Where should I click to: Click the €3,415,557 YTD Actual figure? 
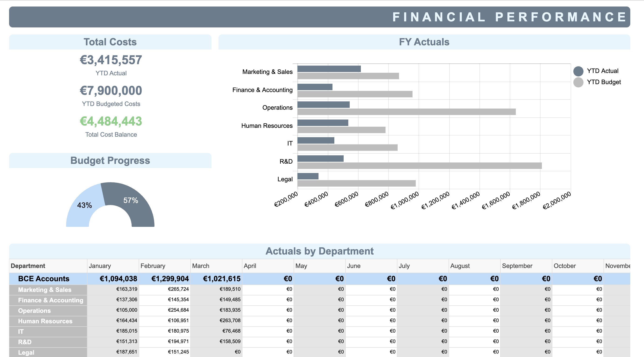tap(111, 60)
